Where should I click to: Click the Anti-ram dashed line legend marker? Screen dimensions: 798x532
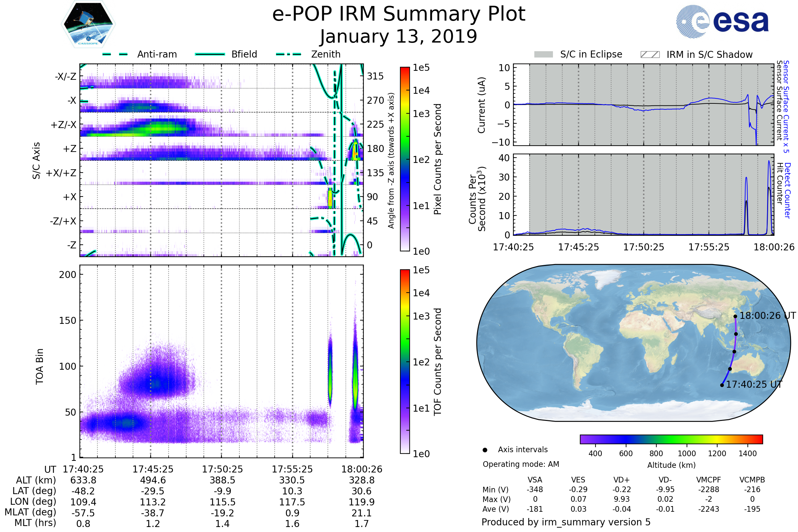pos(115,54)
